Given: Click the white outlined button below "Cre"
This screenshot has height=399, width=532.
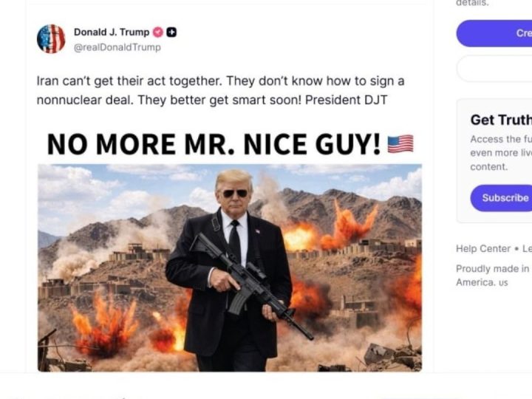Looking at the screenshot, I should click(x=495, y=68).
